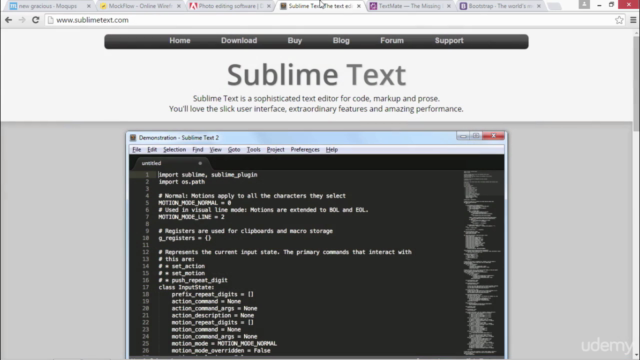Open the Project menu in demo window
This screenshot has height=360, width=640.
point(276,150)
